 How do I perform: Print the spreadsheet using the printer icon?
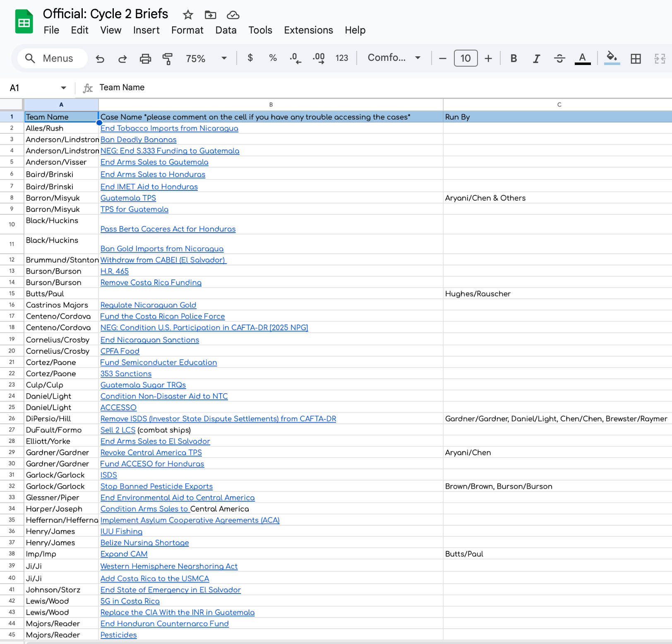[145, 59]
